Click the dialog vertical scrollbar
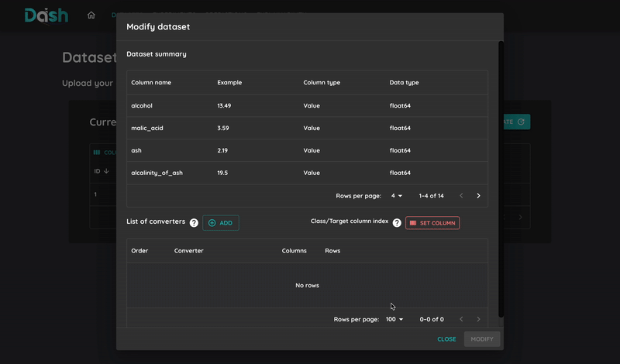Viewport: 620px width, 364px height. (x=501, y=179)
